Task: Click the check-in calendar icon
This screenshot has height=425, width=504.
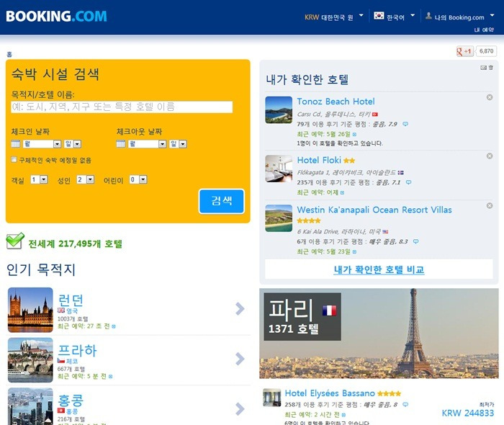Action: point(15,144)
